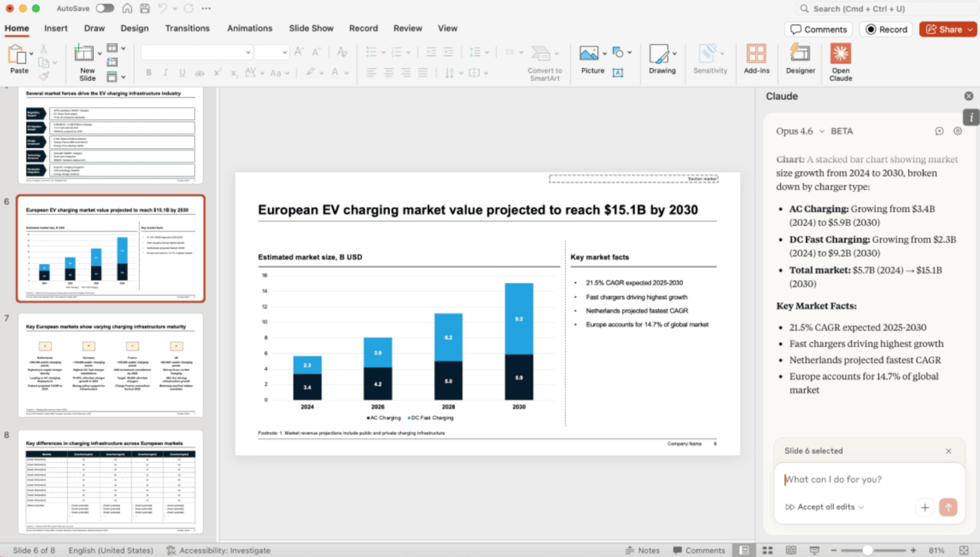Open the Slide Show tab
980x557 pixels.
click(x=311, y=28)
